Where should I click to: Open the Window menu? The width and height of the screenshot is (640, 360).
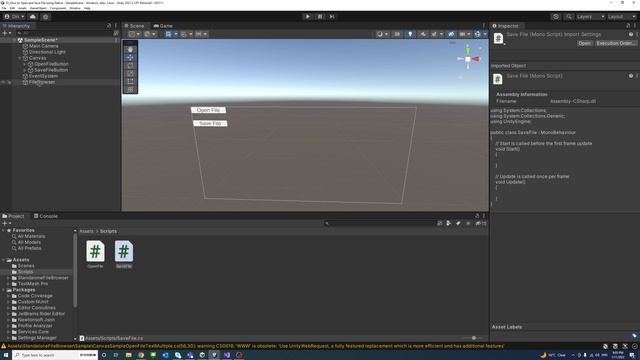click(x=75, y=8)
